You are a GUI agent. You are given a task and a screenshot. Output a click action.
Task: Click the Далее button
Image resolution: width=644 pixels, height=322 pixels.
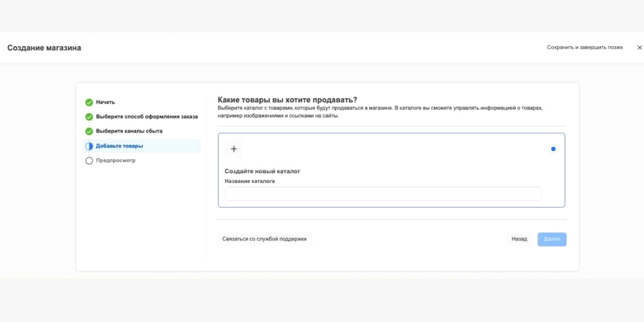tap(552, 239)
